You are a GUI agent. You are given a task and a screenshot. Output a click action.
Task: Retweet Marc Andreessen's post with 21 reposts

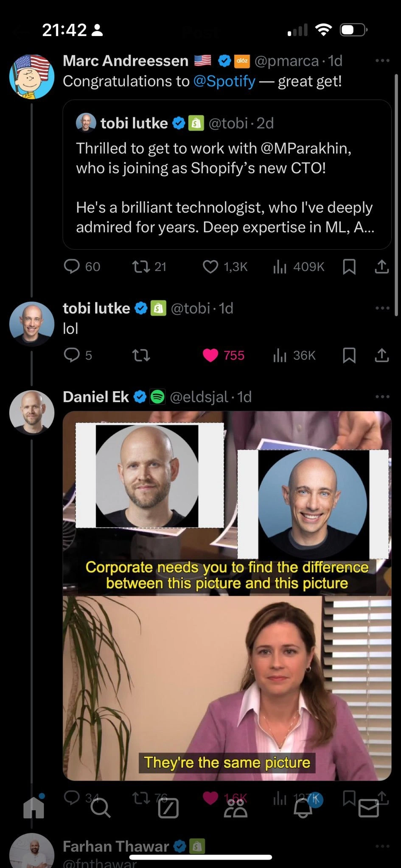coord(141,267)
